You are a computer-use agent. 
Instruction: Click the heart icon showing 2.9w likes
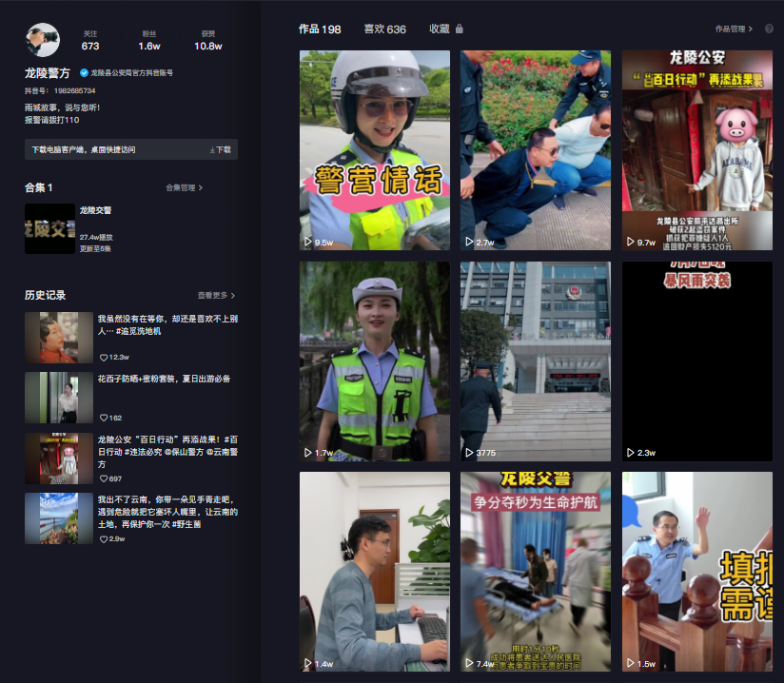(x=103, y=538)
